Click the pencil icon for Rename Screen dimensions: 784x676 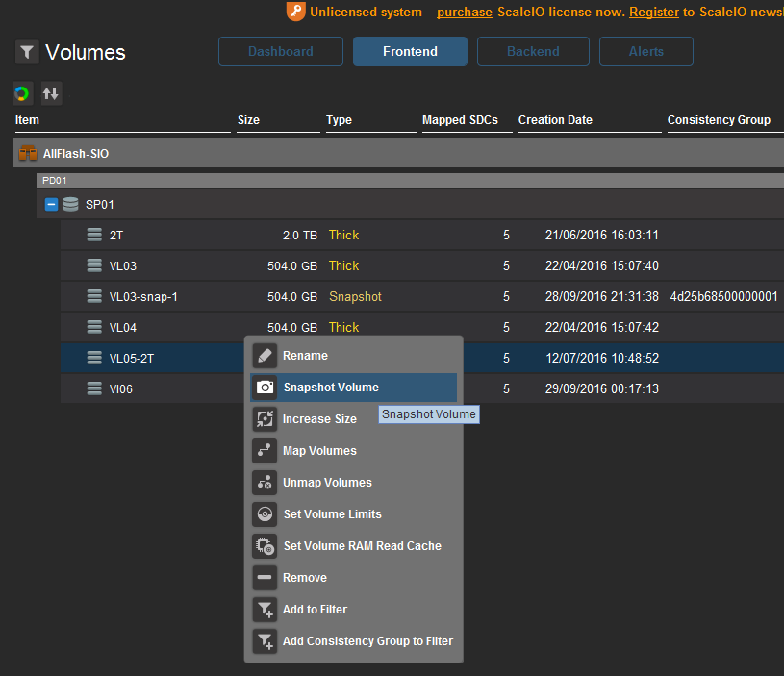pos(265,355)
